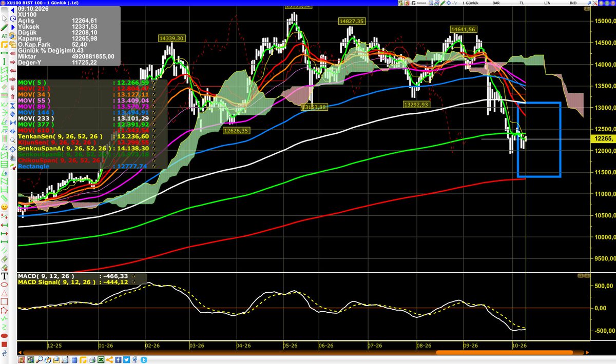Click the TenkanSen indicator label
616x364 pixels.
point(60,136)
